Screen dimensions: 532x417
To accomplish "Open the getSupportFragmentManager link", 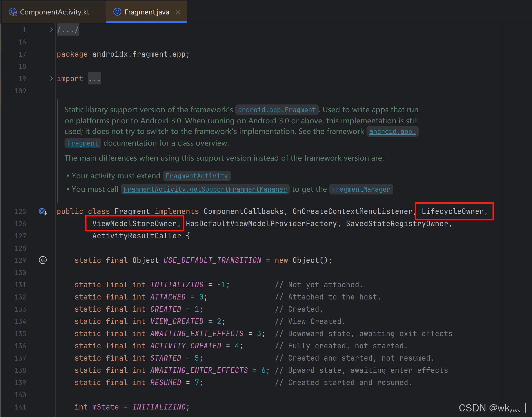I will pyautogui.click(x=205, y=189).
